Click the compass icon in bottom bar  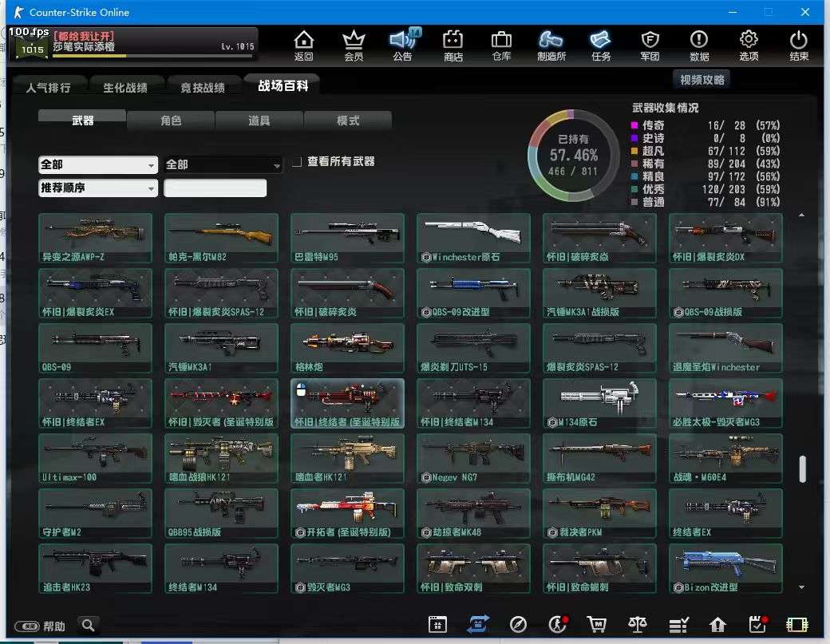pos(518,625)
